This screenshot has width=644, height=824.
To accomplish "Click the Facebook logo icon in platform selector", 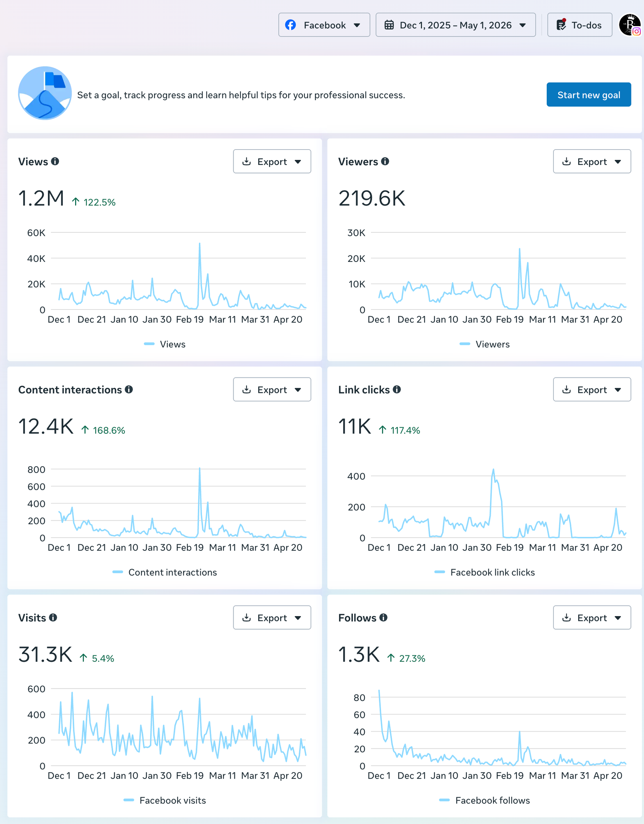I will click(x=291, y=25).
